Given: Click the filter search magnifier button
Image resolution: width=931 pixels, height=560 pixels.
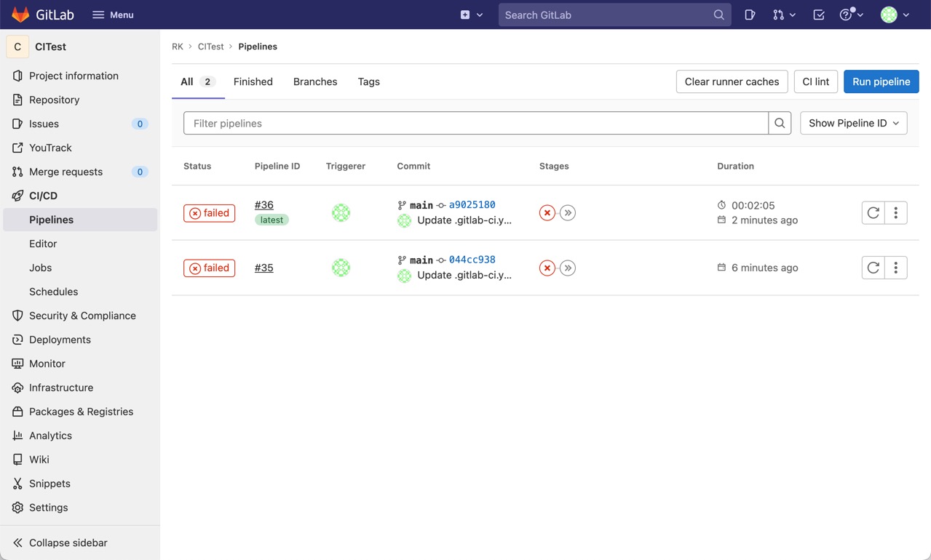Looking at the screenshot, I should point(780,123).
